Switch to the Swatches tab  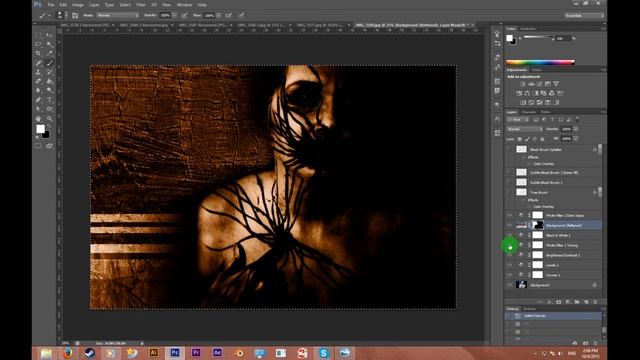pos(528,29)
